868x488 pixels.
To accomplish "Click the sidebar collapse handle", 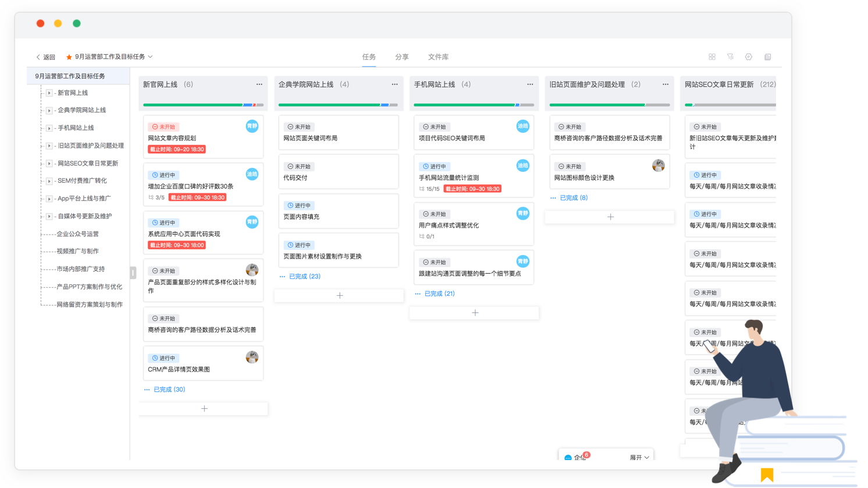I will click(x=133, y=272).
